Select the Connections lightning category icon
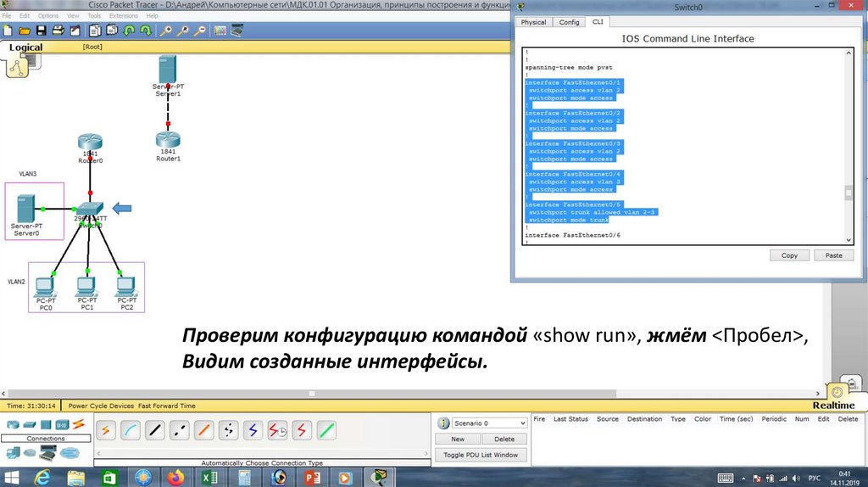This screenshot has height=487, width=868. [x=79, y=424]
